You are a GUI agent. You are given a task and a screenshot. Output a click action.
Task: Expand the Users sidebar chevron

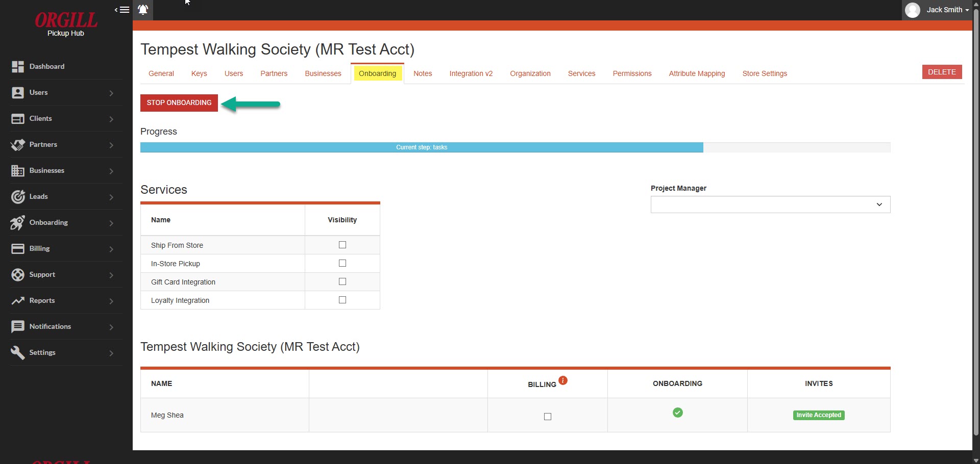pyautogui.click(x=111, y=93)
